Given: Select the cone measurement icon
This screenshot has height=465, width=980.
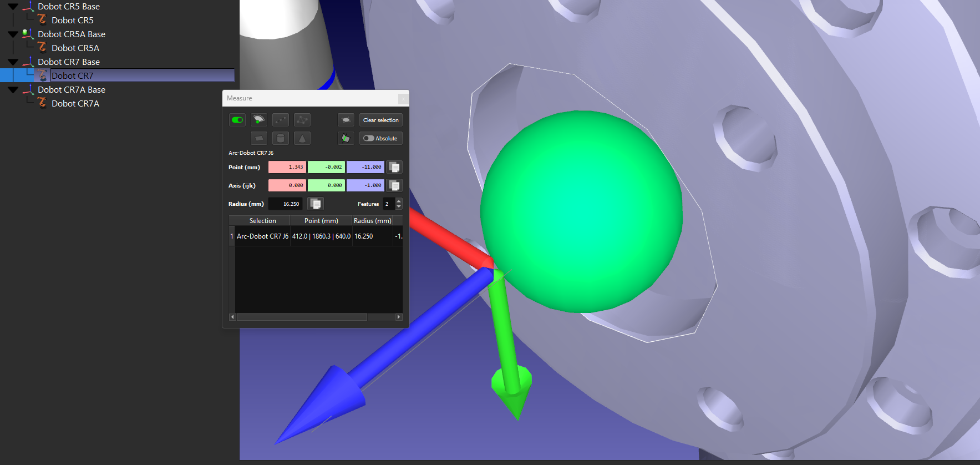Looking at the screenshot, I should click(x=302, y=138).
